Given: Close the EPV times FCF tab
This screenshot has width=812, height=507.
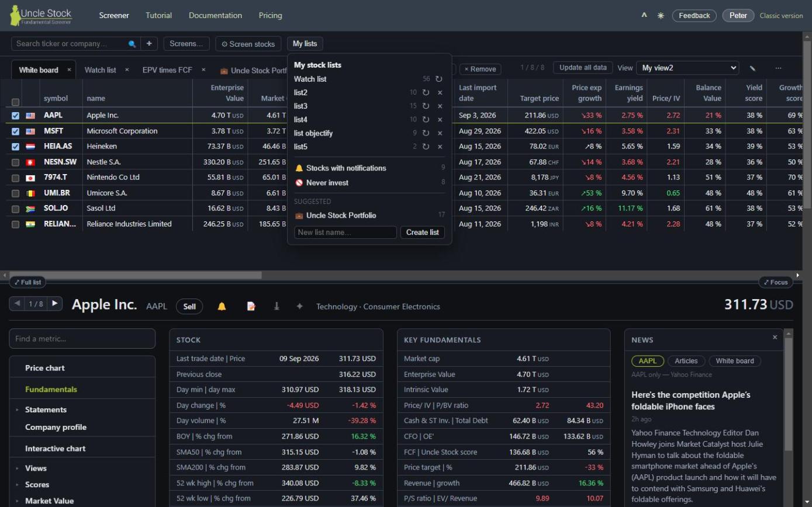Looking at the screenshot, I should [203, 70].
